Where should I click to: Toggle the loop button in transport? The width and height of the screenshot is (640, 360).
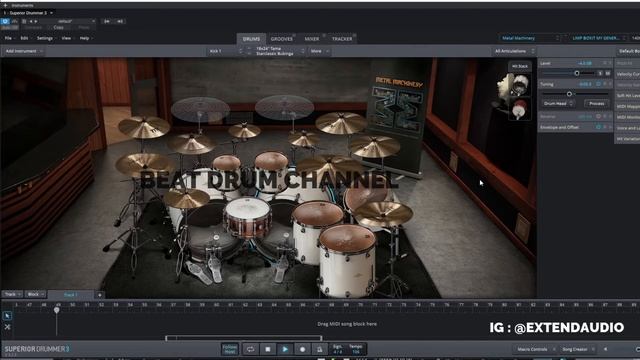(250, 349)
